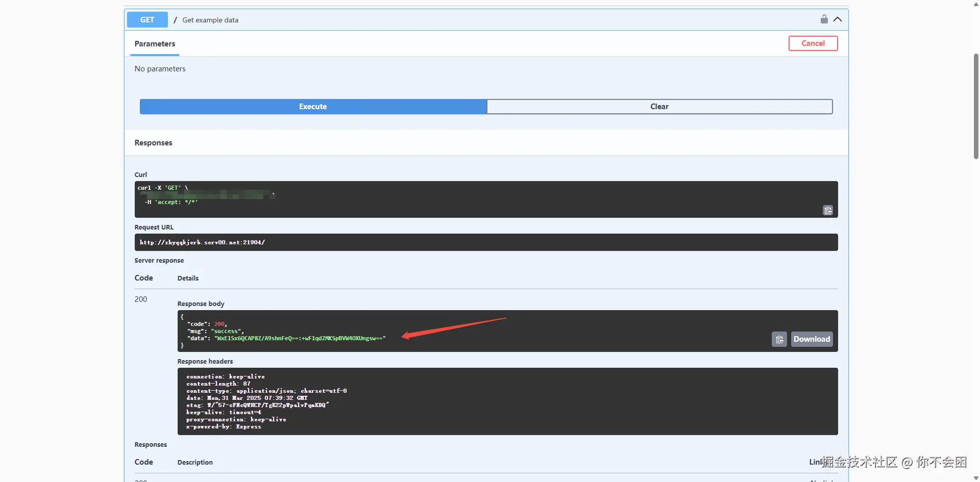Click the response headers block

pyautogui.click(x=507, y=401)
